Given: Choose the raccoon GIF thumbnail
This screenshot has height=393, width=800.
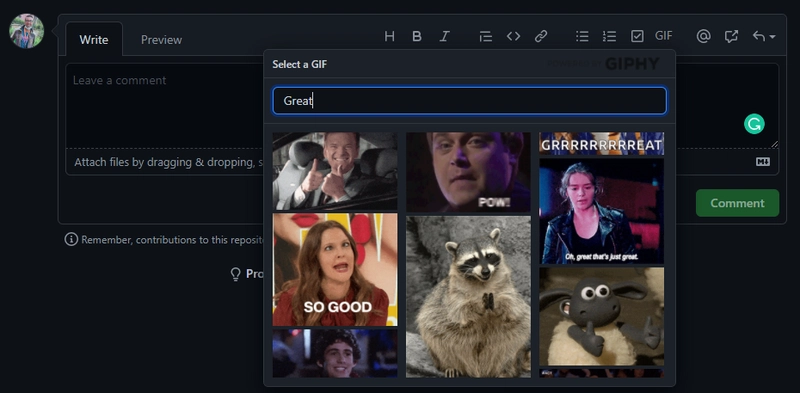Looking at the screenshot, I should click(x=468, y=297).
